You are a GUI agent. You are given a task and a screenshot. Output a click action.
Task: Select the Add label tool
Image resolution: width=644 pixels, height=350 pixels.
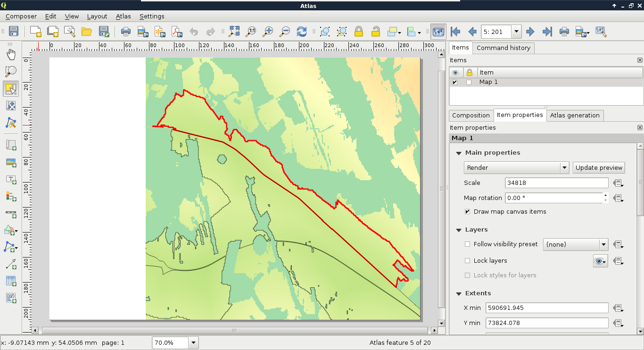coord(10,179)
